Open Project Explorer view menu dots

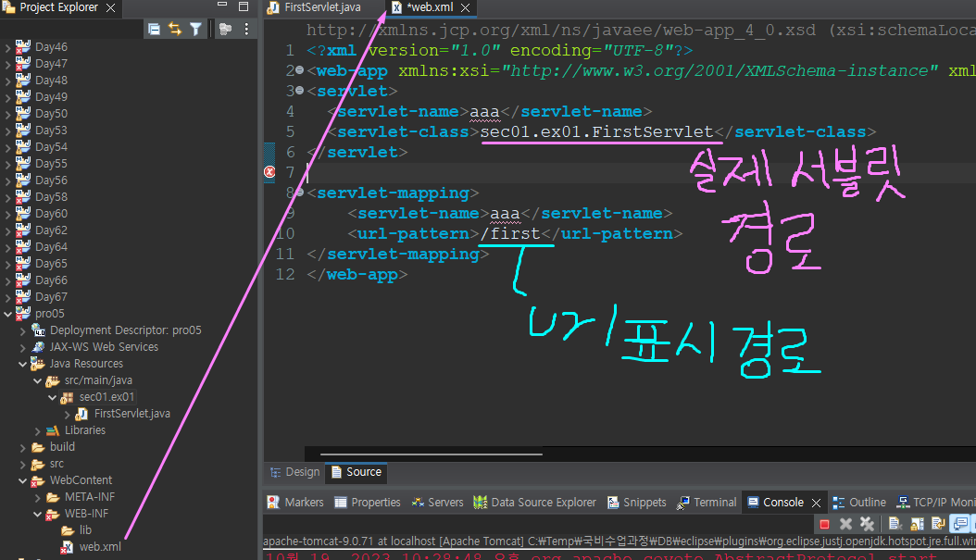(x=246, y=29)
